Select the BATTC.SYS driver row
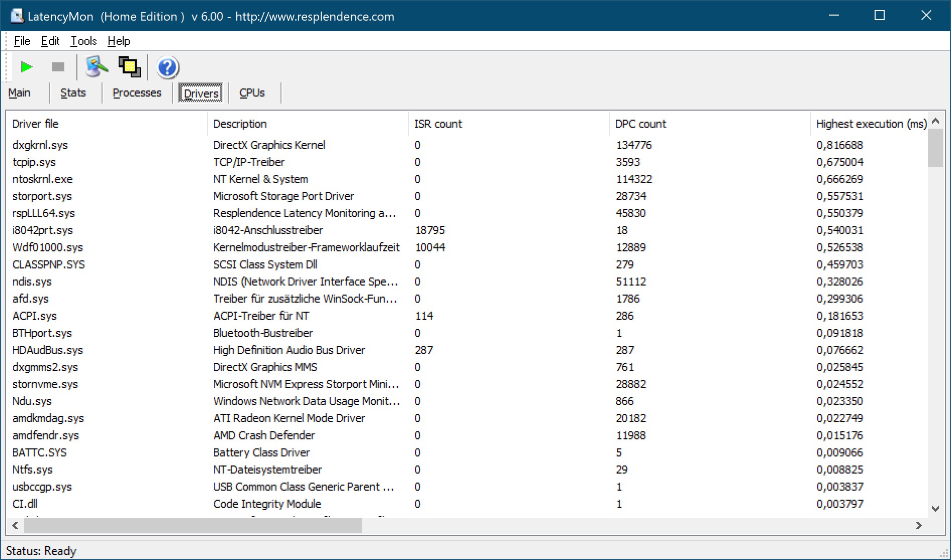 (x=467, y=452)
